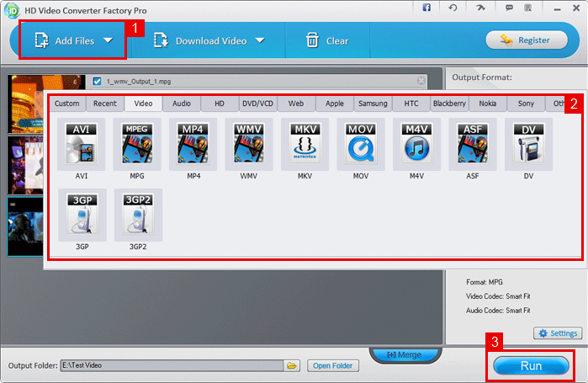This screenshot has width=588, height=383.
Task: Expand the Add Files dropdown arrow
Action: click(108, 40)
